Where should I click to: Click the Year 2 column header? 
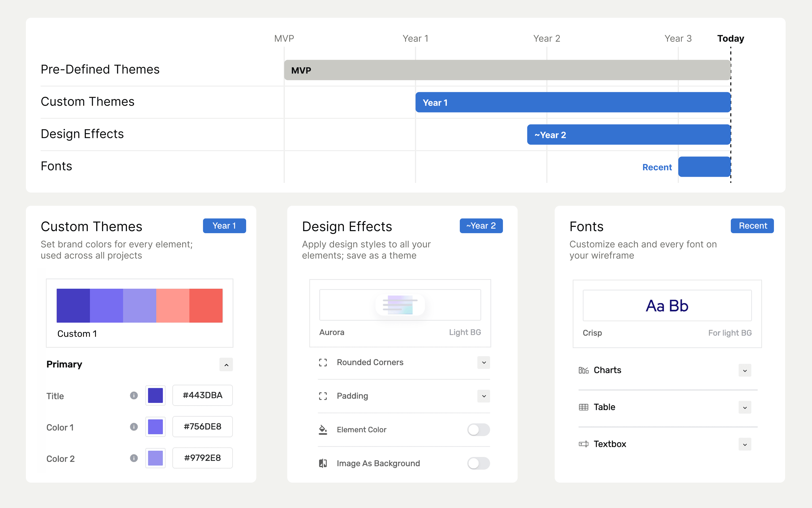[547, 39]
